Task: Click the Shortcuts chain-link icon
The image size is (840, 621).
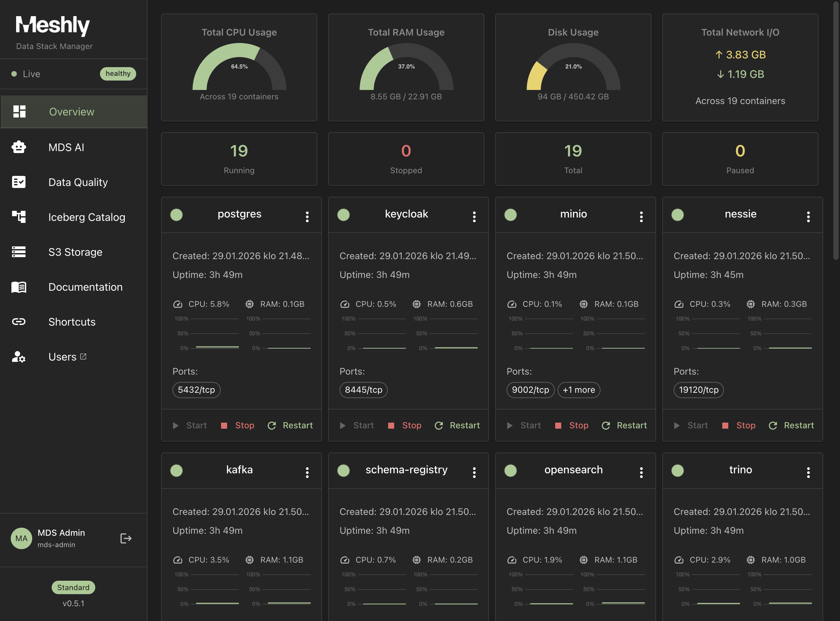Action: point(19,322)
